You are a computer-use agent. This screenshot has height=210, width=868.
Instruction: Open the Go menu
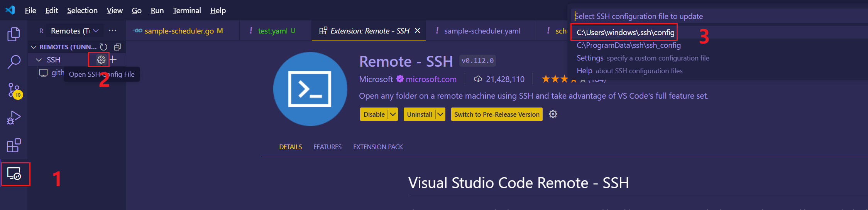[137, 10]
